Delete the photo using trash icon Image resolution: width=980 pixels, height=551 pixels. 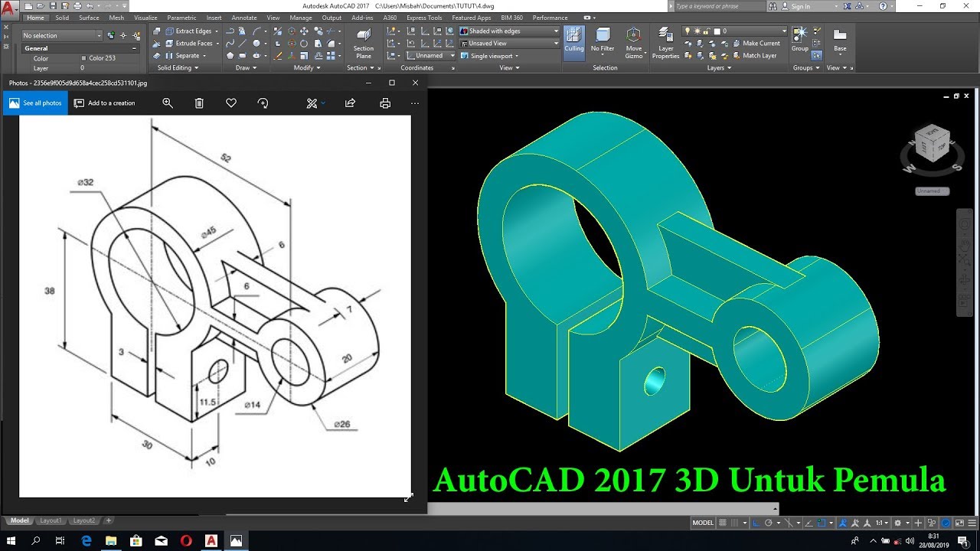coord(199,103)
